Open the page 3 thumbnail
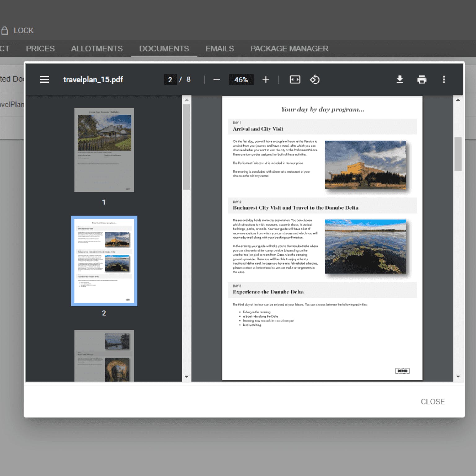 pyautogui.click(x=104, y=355)
